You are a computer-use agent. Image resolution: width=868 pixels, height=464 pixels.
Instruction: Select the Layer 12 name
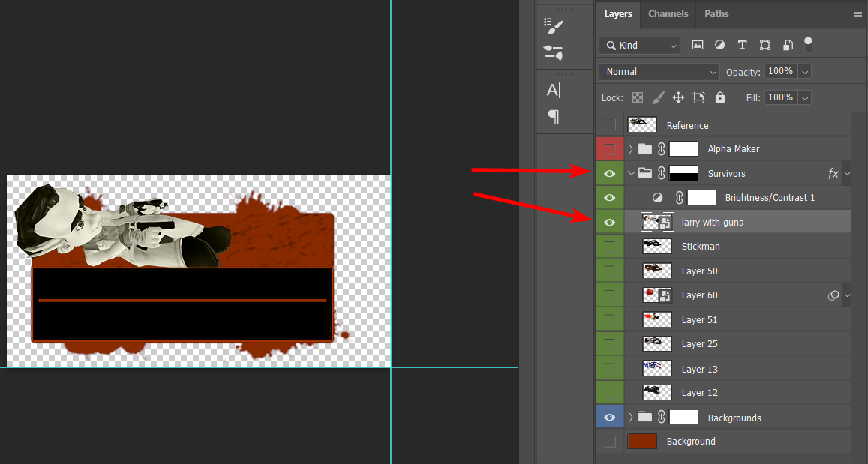click(700, 393)
